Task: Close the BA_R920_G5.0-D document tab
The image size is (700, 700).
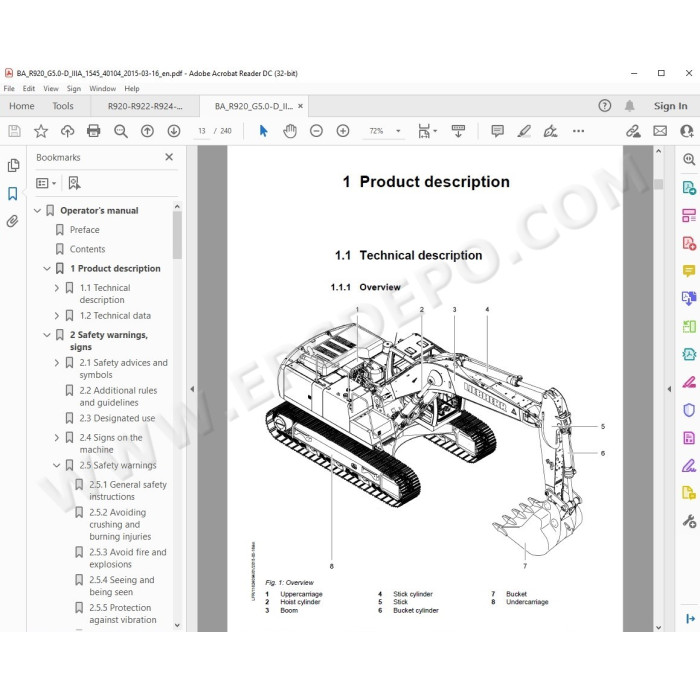Action: pyautogui.click(x=300, y=106)
